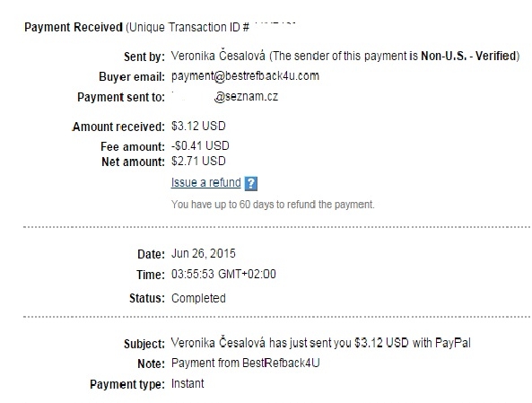Click the Sent by label
This screenshot has height=403, width=532.
pyautogui.click(x=144, y=57)
